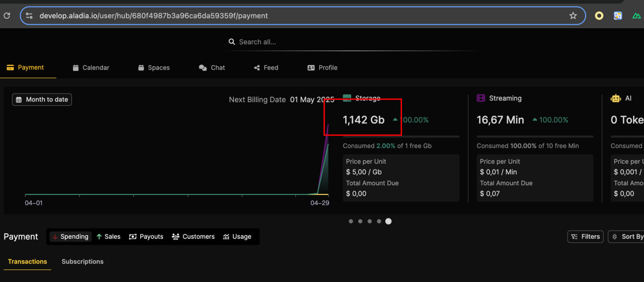Select the URL in the address bar
644x282 pixels.
coord(153,16)
